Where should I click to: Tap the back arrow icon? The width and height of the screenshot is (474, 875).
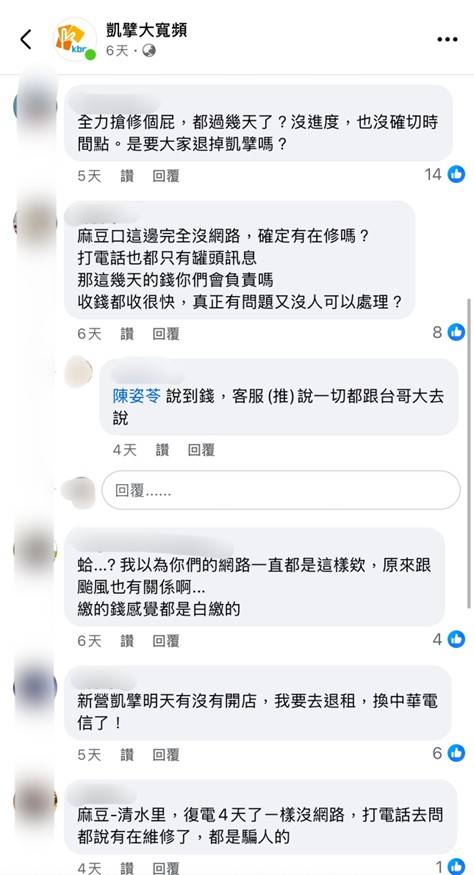tap(26, 40)
